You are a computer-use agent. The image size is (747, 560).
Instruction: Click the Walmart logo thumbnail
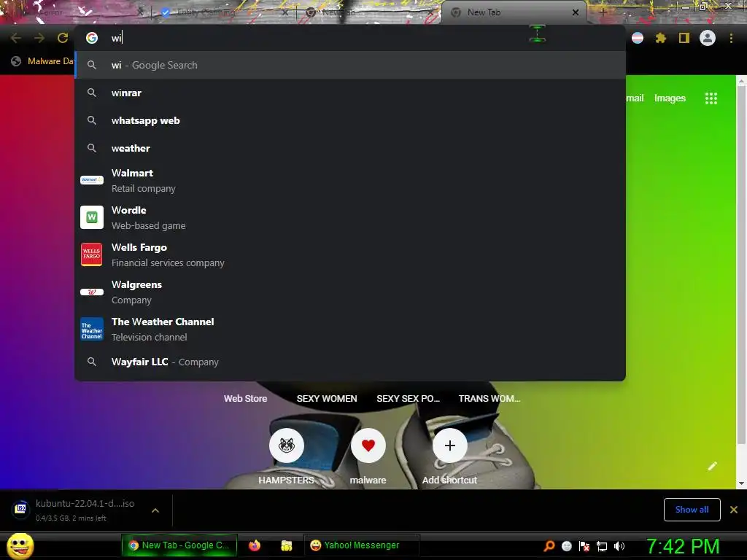[x=92, y=180]
